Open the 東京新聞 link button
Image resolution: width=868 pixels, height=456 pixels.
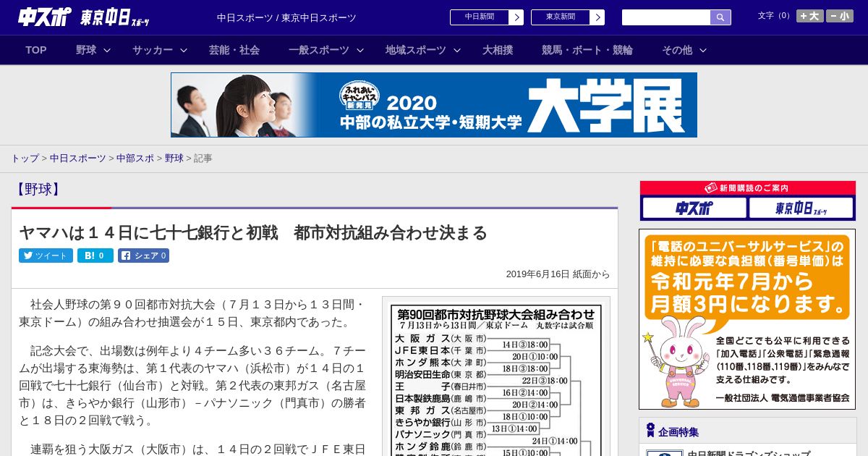561,17
